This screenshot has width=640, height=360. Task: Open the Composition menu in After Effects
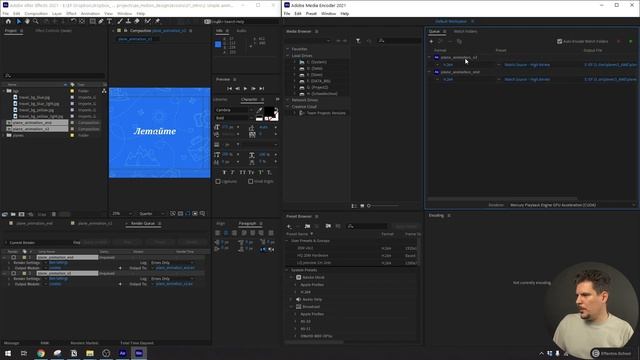pyautogui.click(x=36, y=13)
